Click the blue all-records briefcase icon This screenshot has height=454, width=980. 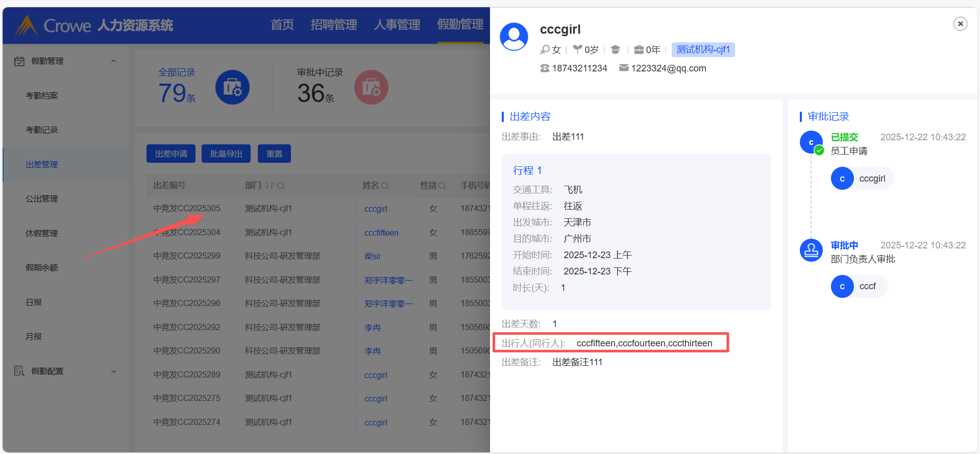coord(232,87)
